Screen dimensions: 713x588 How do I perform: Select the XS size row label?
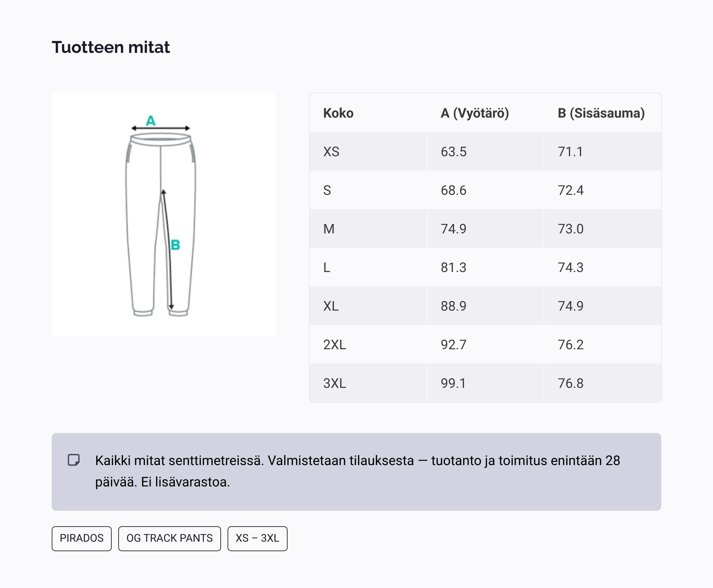click(331, 152)
